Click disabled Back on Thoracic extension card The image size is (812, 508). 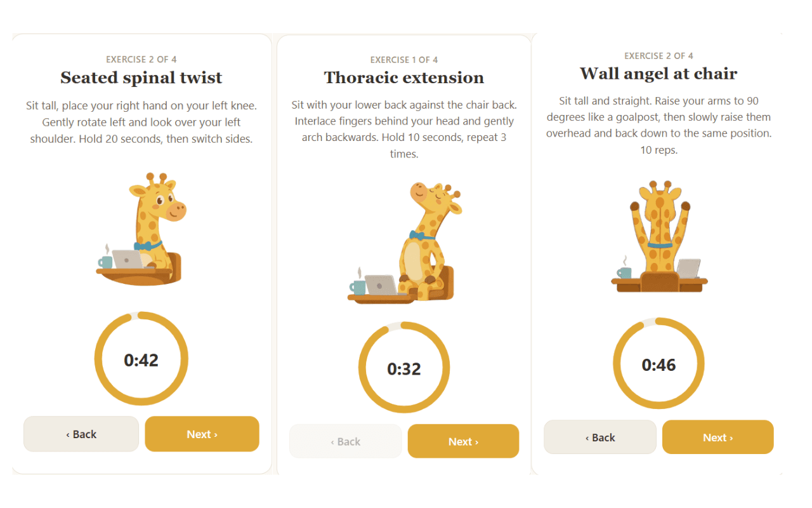[x=345, y=441]
